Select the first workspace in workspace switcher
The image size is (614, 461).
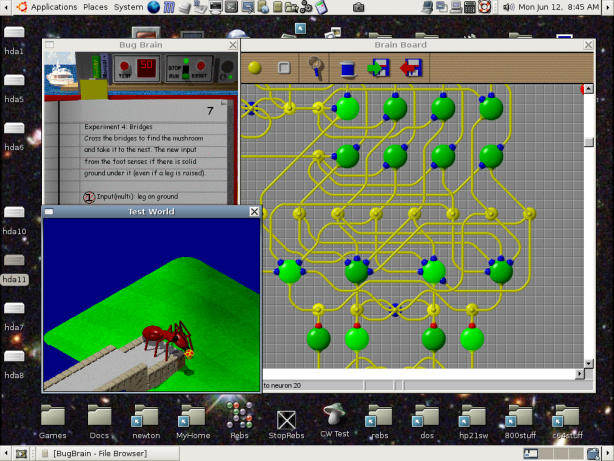(531, 454)
